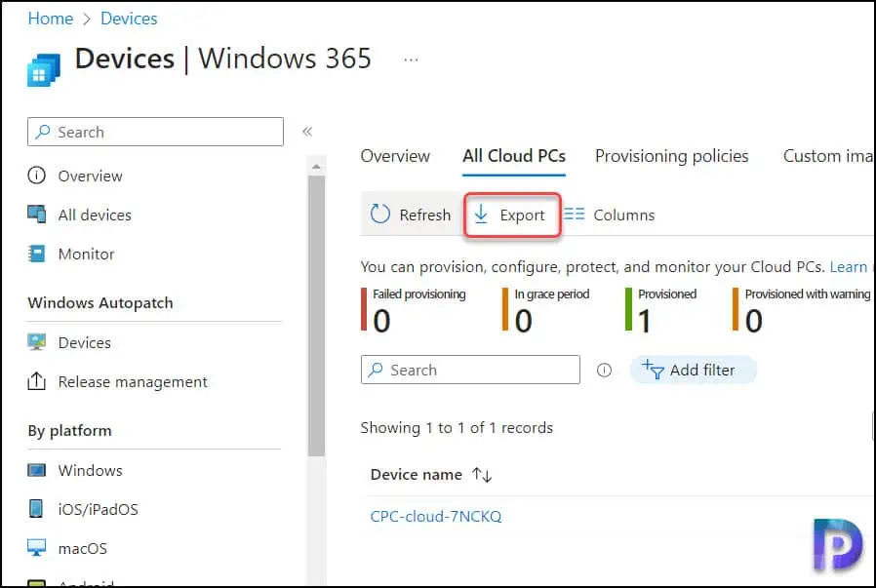Click the Add filter button
The width and height of the screenshot is (876, 588).
(x=693, y=370)
